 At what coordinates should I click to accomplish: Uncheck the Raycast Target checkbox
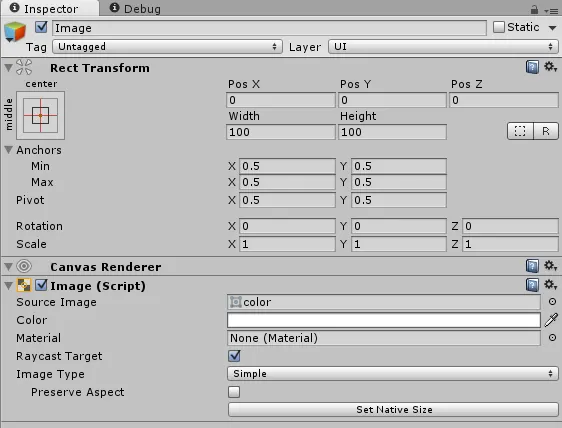point(234,356)
